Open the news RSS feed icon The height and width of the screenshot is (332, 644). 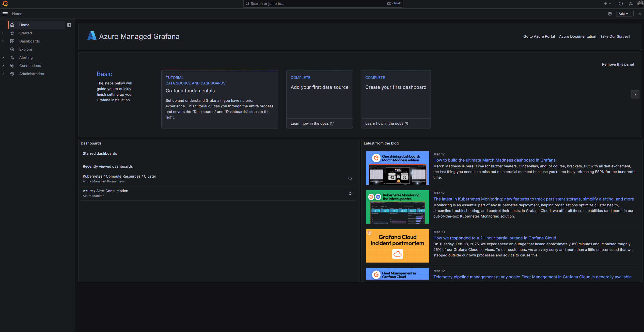631,4
